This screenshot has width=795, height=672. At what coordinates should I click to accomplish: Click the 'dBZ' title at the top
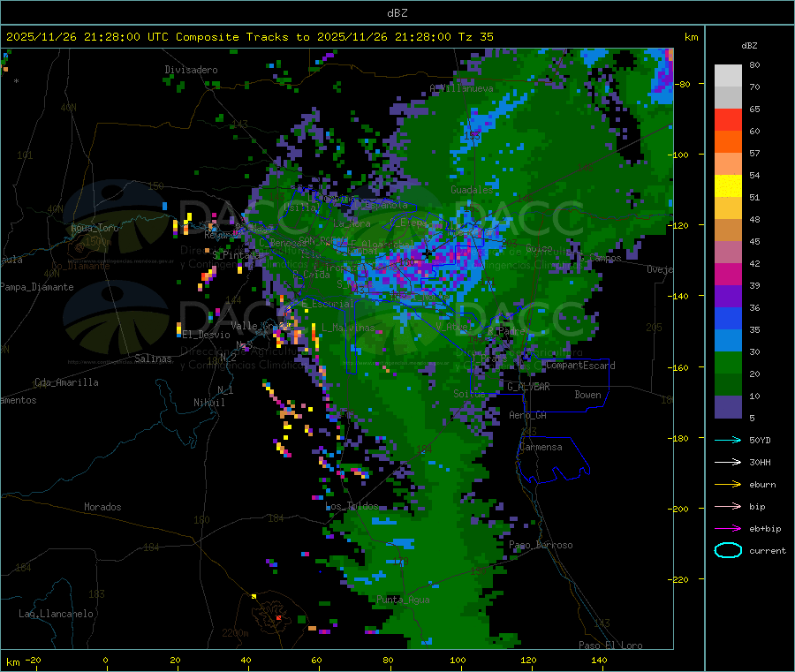click(397, 13)
